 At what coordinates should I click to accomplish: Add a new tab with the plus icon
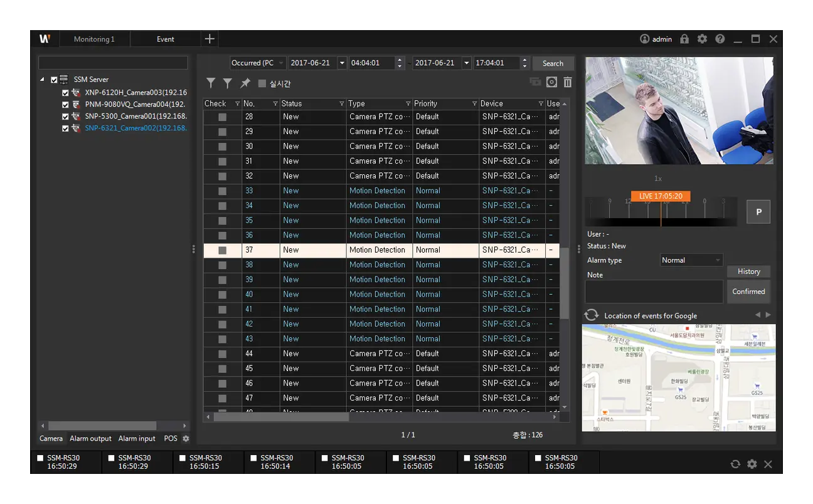click(x=210, y=39)
